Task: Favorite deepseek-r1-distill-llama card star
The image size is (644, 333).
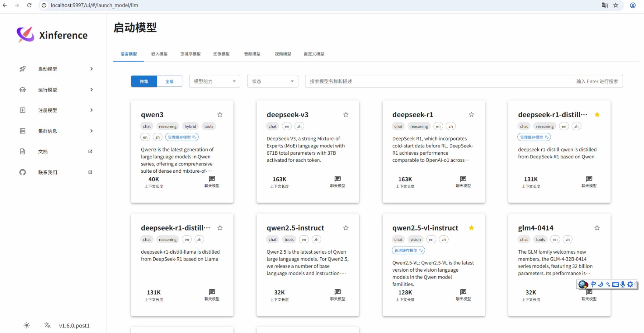Action: (220, 228)
